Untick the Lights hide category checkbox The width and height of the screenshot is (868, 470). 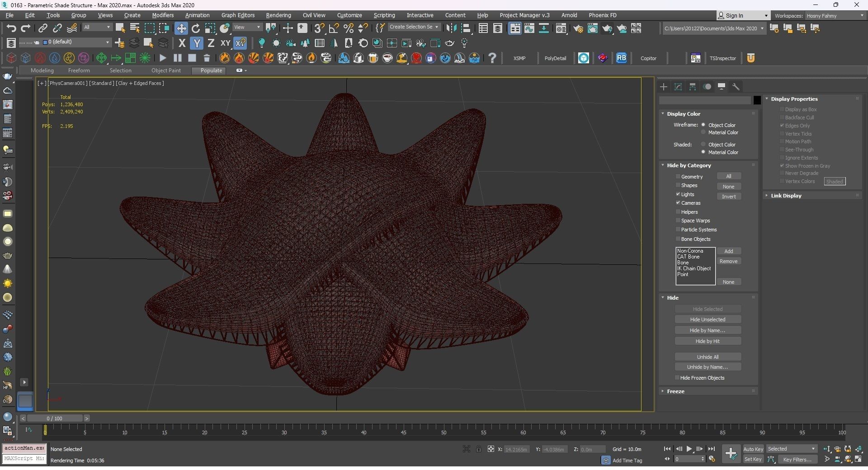click(x=678, y=194)
